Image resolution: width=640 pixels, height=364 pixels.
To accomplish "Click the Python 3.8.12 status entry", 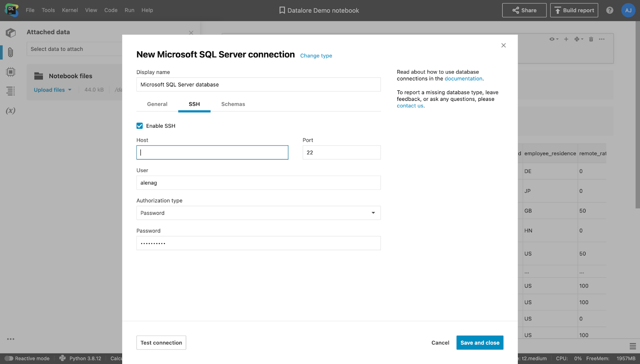I will click(x=85, y=358).
